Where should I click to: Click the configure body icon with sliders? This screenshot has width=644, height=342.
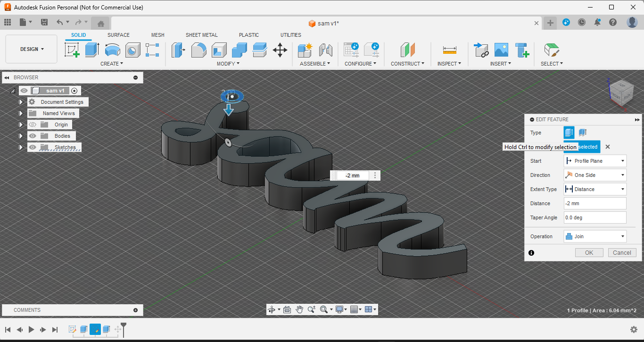tap(371, 50)
